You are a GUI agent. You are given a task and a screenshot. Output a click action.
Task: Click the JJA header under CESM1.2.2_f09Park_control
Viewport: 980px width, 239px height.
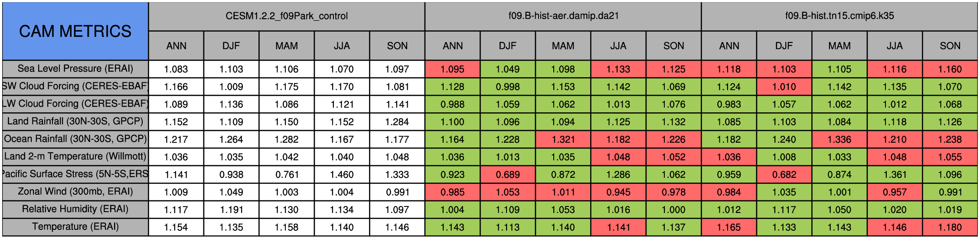click(342, 46)
